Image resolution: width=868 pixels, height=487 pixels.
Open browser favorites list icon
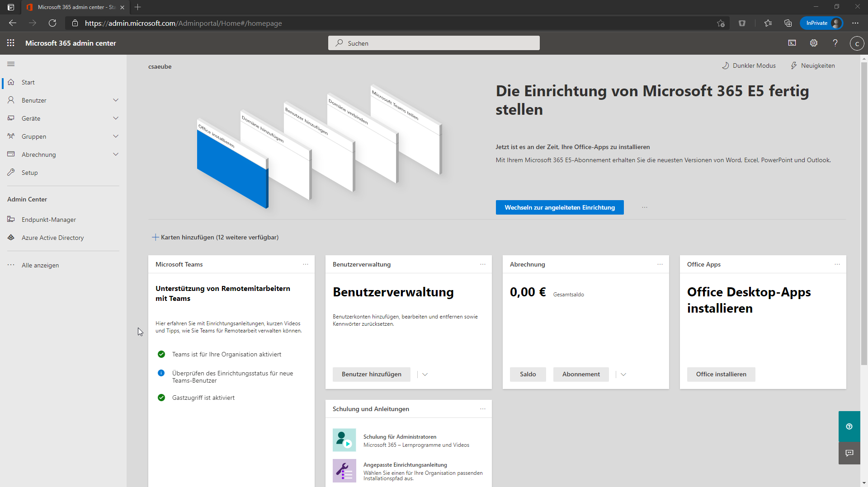pyautogui.click(x=768, y=23)
